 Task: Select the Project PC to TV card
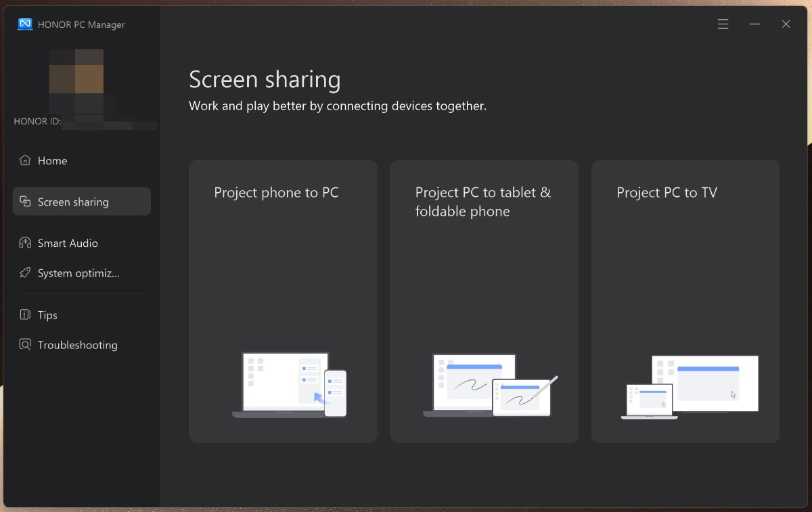685,302
